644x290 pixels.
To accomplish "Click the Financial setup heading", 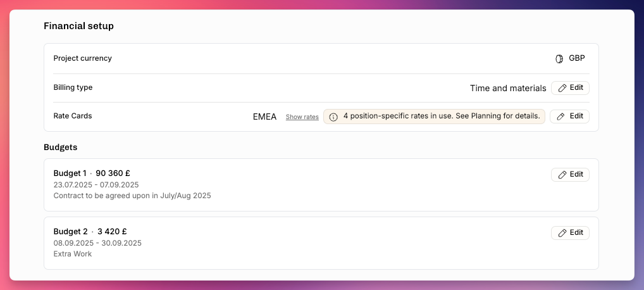I will (x=79, y=27).
